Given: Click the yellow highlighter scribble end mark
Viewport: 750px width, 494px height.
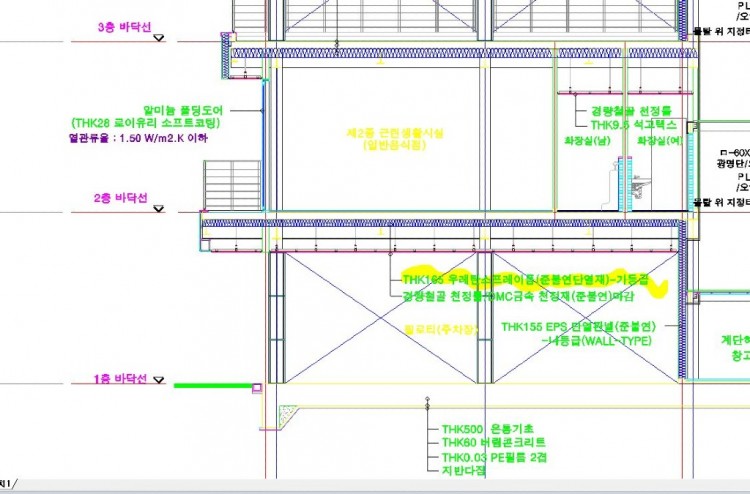Looking at the screenshot, I should pos(658,291).
